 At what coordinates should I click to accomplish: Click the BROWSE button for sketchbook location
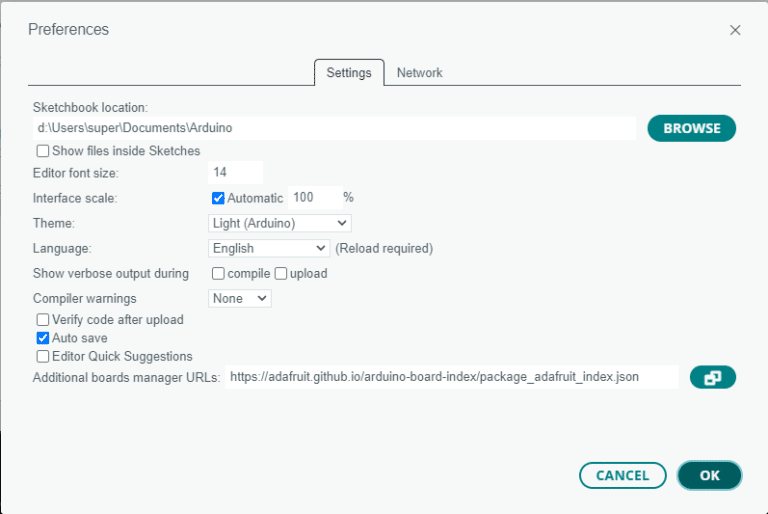coord(692,128)
